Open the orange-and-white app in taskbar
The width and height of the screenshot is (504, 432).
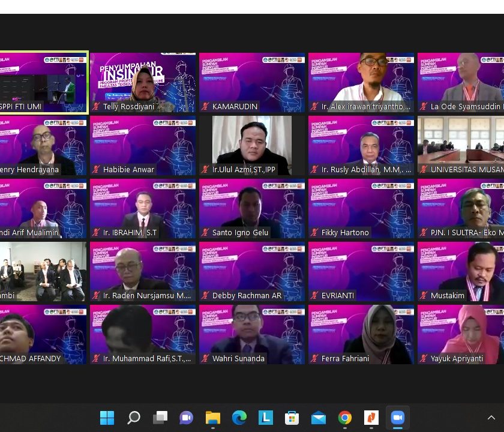click(x=371, y=418)
